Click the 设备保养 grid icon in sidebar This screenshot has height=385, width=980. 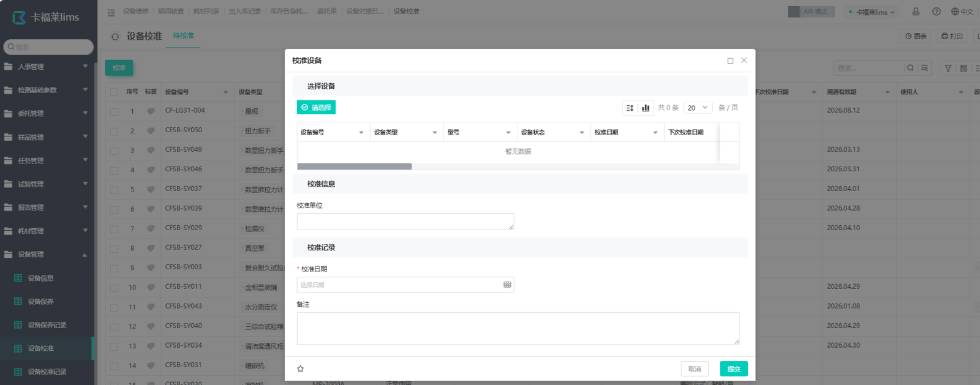pos(18,301)
